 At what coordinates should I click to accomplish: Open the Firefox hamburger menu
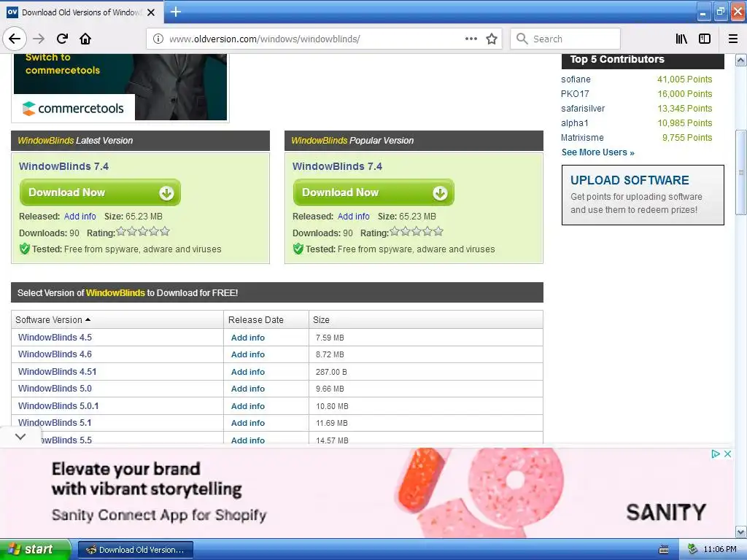point(733,39)
